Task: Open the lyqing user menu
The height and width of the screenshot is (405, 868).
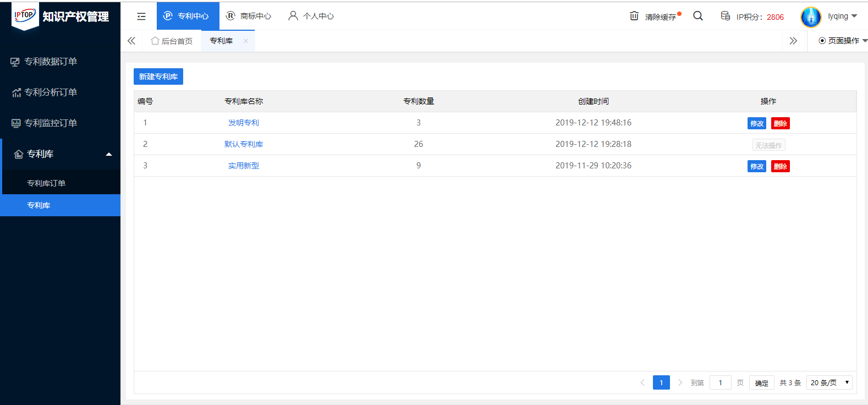Action: pyautogui.click(x=842, y=17)
